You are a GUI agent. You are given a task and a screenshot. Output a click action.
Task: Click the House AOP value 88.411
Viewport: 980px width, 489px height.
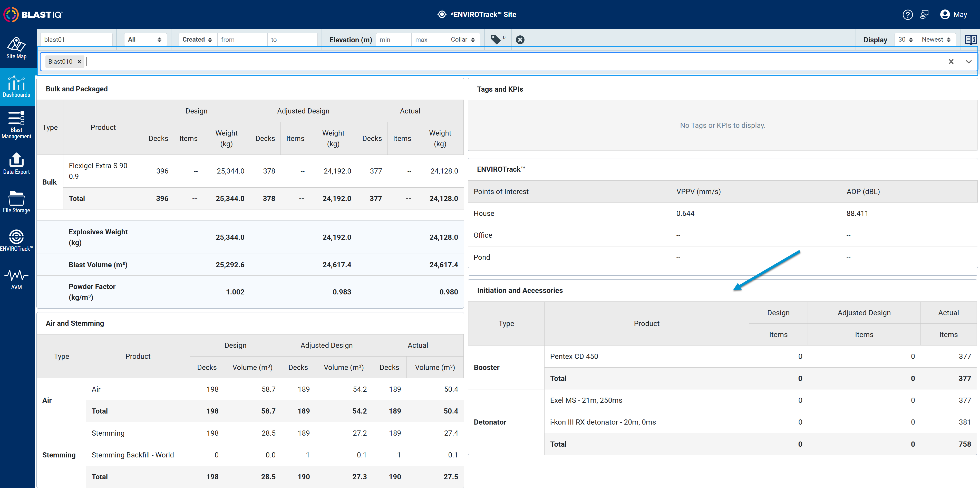(857, 214)
